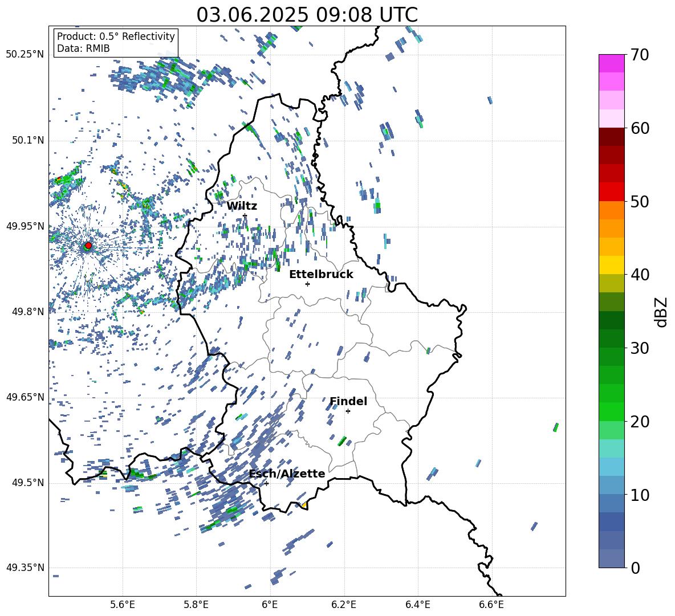This screenshot has height=616, width=675.
Task: Click the 49.35°N latitude label
Action: (x=25, y=568)
